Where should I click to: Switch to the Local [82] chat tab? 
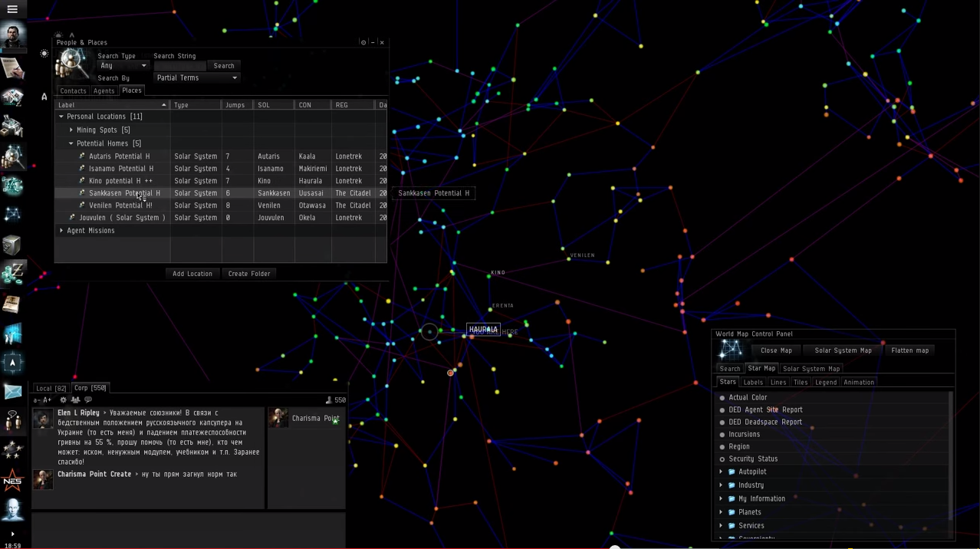coord(51,388)
